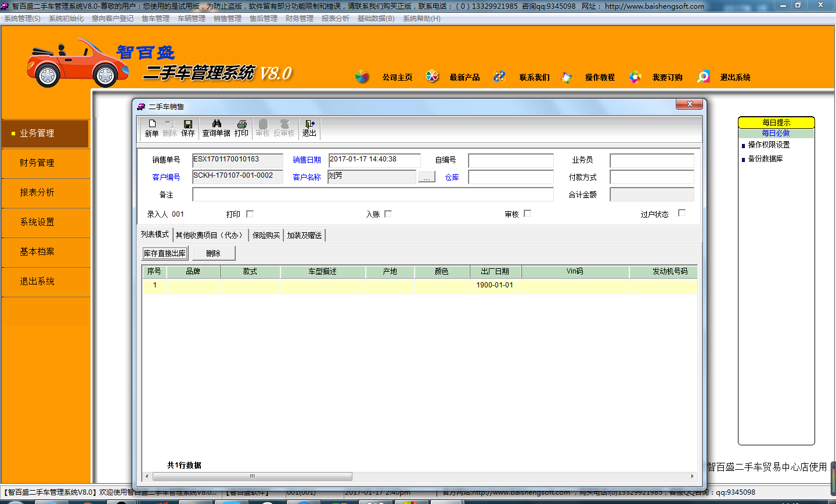This screenshot has width=836, height=504.
Task: Click the 二手车销售 dialog title icon
Action: (141, 106)
